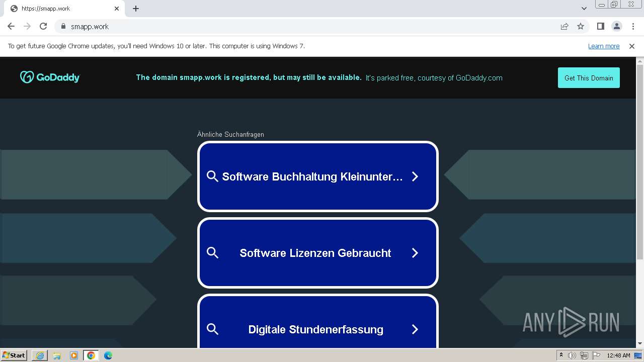The image size is (644, 362).
Task: Click 'It's parked free, courtesy of GoDaddy.com' text
Action: click(434, 78)
